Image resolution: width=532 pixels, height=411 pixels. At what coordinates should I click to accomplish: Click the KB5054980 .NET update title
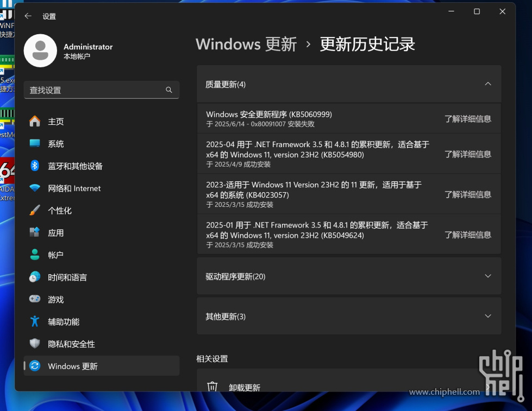pos(317,149)
